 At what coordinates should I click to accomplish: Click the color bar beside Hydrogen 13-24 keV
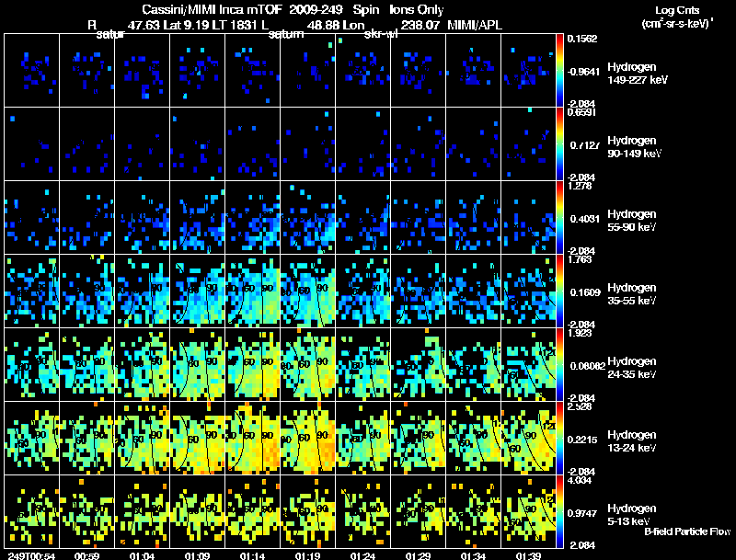pyautogui.click(x=559, y=439)
